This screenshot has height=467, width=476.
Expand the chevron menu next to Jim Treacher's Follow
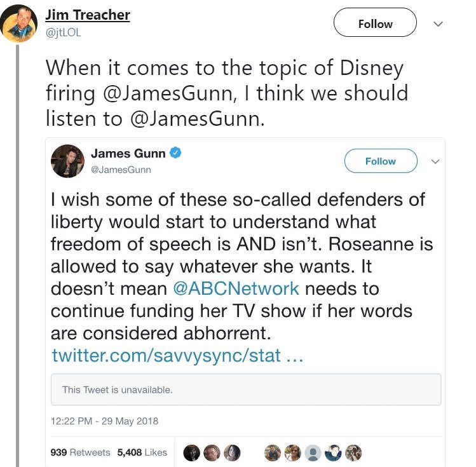438,24
